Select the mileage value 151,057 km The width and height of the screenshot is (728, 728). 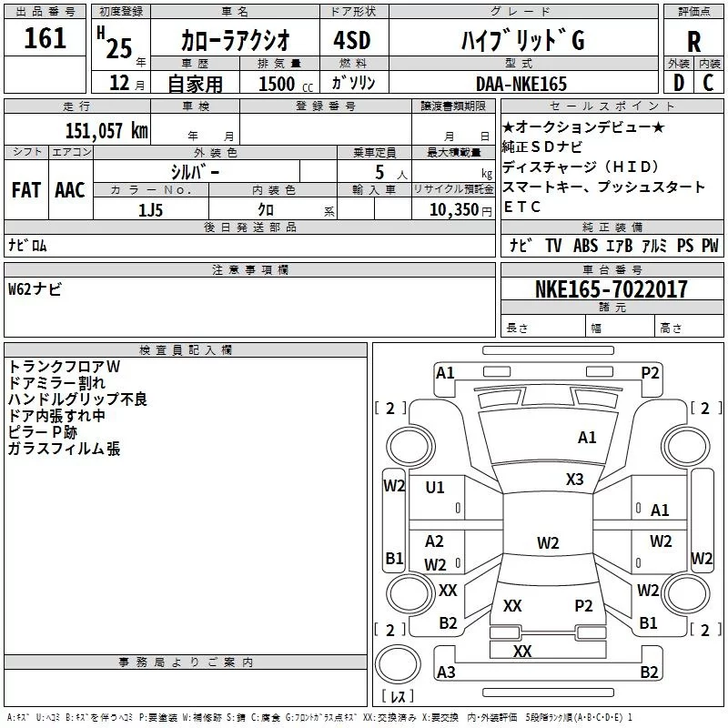[106, 130]
